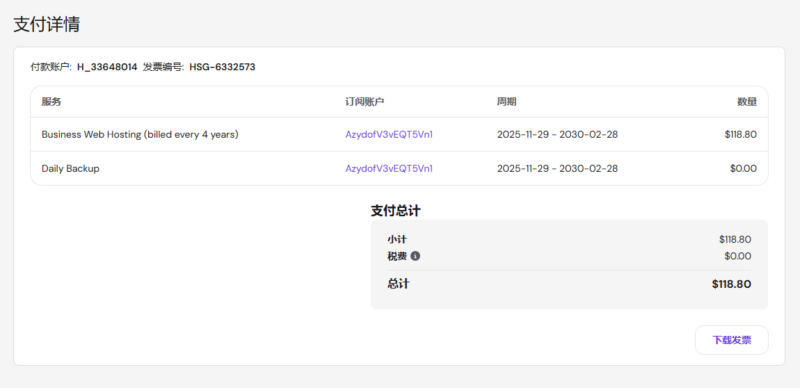Select the $118.80 amount in Business Web Hosting row
This screenshot has width=800, height=388.
(740, 135)
